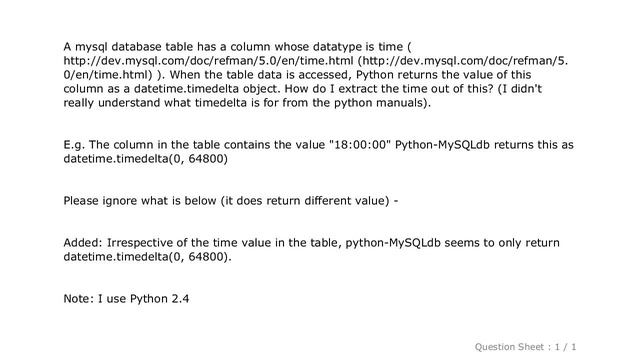Click the 'Question Sheet : 1 / 1' page indicator
The height and width of the screenshot is (360, 640).
(525, 347)
